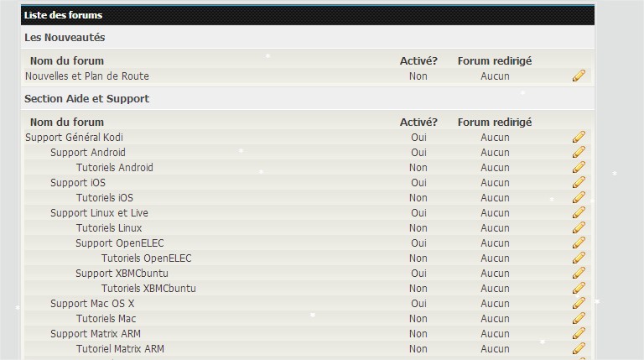
Task: Click edit pencil for Tutoriels OpenELEC
Action: coord(579,258)
